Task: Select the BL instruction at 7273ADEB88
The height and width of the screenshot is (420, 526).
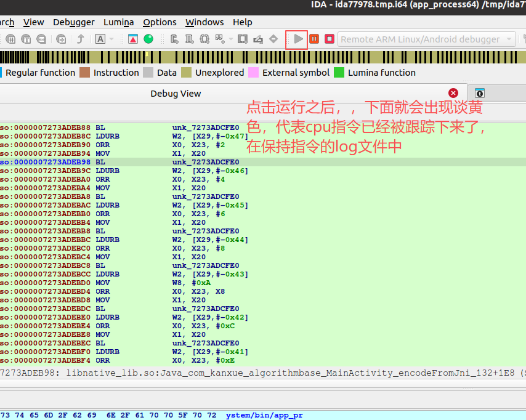Action: [x=263, y=127]
